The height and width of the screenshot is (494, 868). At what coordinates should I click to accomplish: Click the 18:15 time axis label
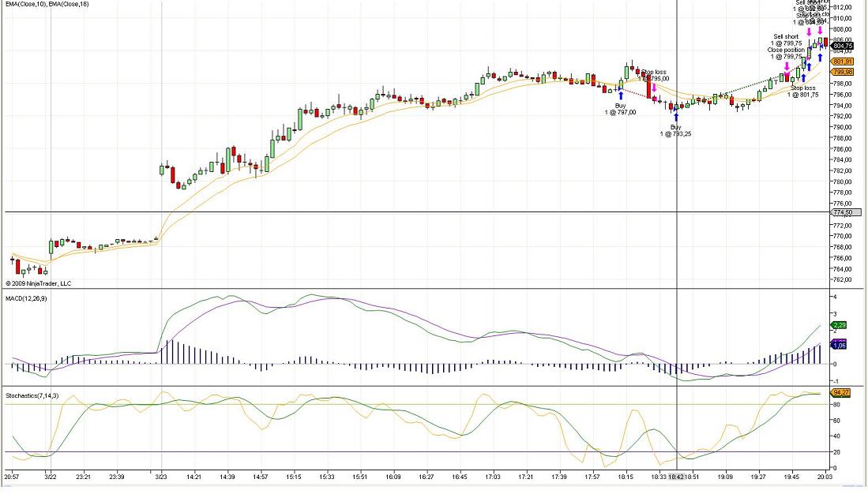click(x=626, y=477)
